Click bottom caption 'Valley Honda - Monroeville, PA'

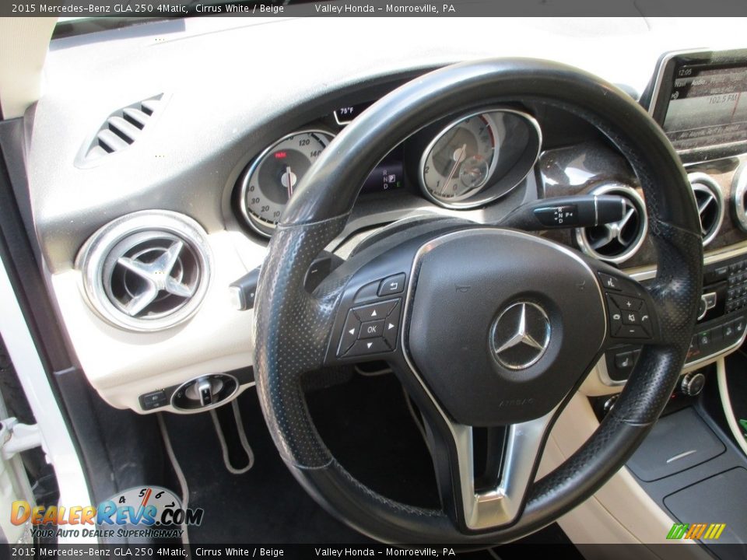click(384, 552)
